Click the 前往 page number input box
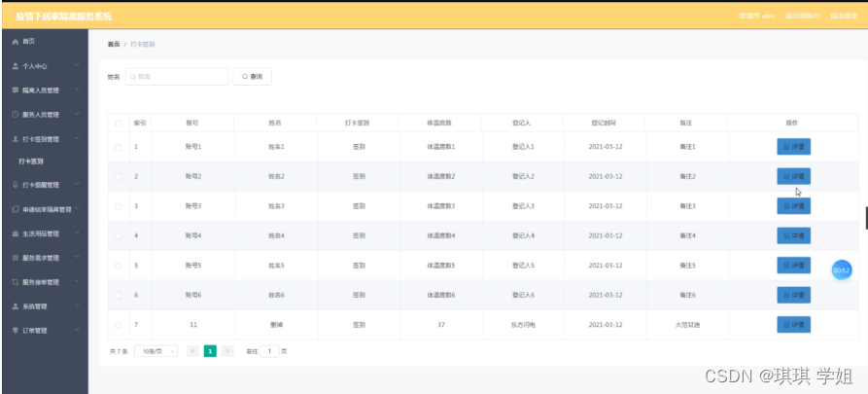This screenshot has height=394, width=868. click(269, 351)
